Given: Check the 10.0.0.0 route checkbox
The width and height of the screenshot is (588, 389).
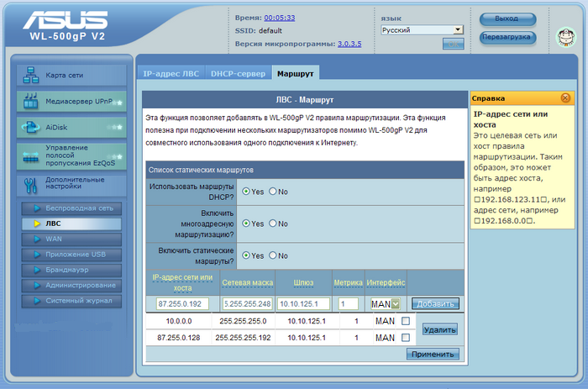Looking at the screenshot, I should click(406, 321).
